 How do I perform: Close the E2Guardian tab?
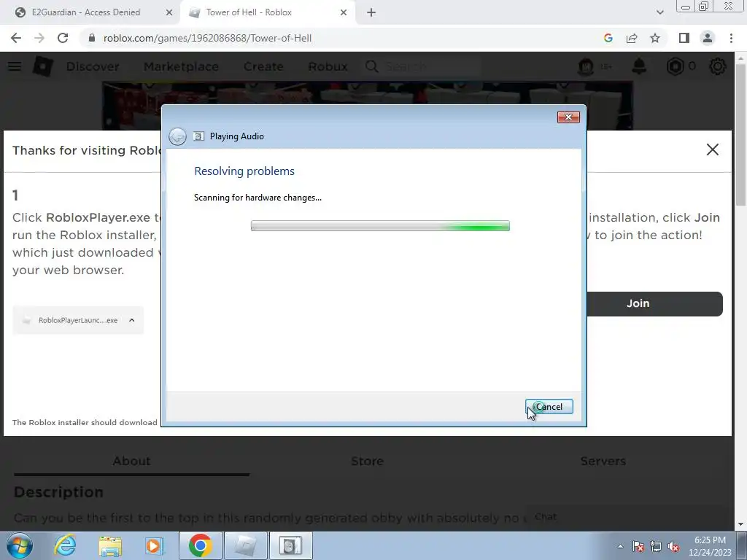pyautogui.click(x=169, y=13)
